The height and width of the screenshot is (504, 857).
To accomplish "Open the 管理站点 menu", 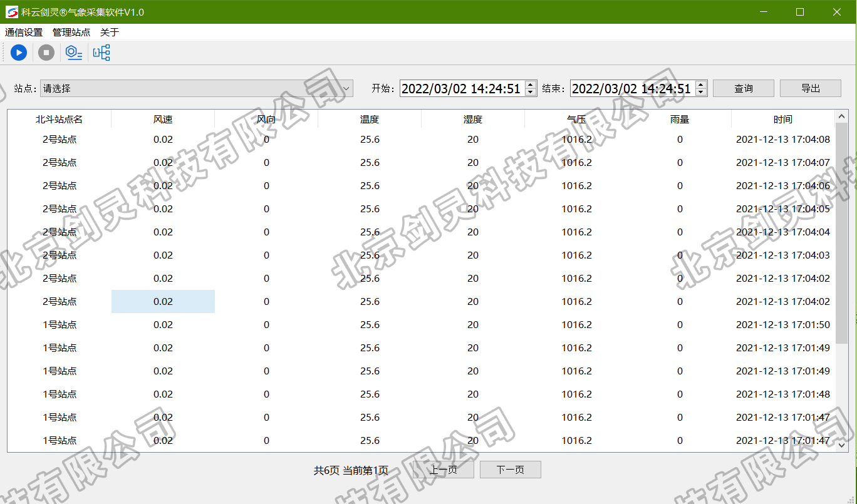I will [71, 33].
